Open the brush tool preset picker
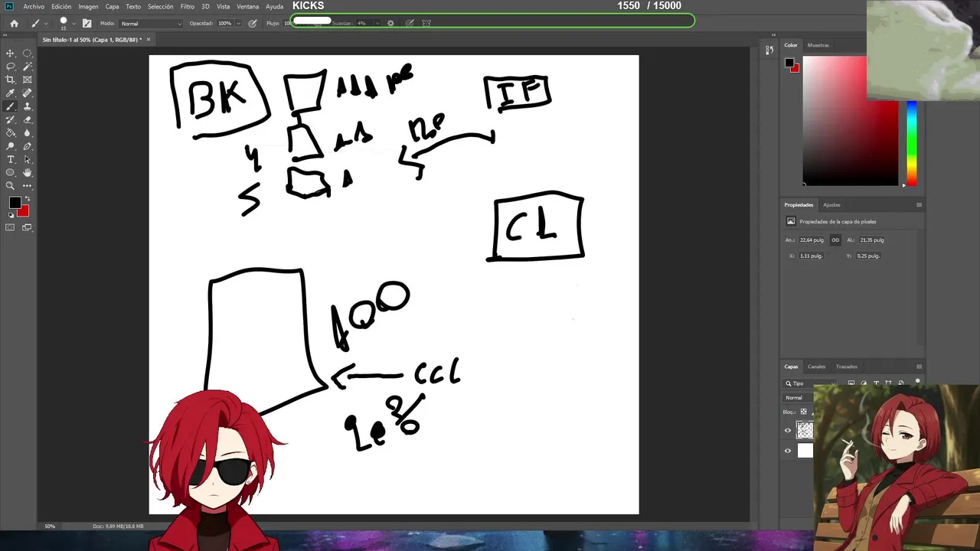980x551 pixels. click(x=38, y=23)
